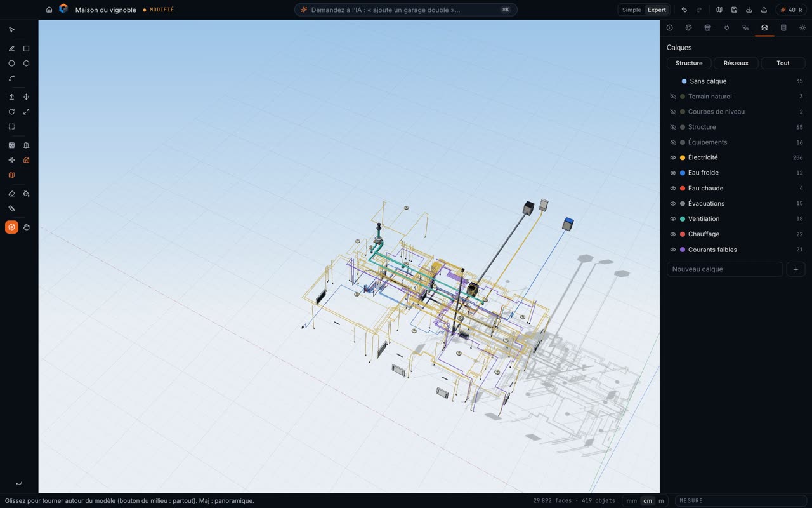Open the materials palette panel tab
The height and width of the screenshot is (508, 812).
click(x=688, y=28)
